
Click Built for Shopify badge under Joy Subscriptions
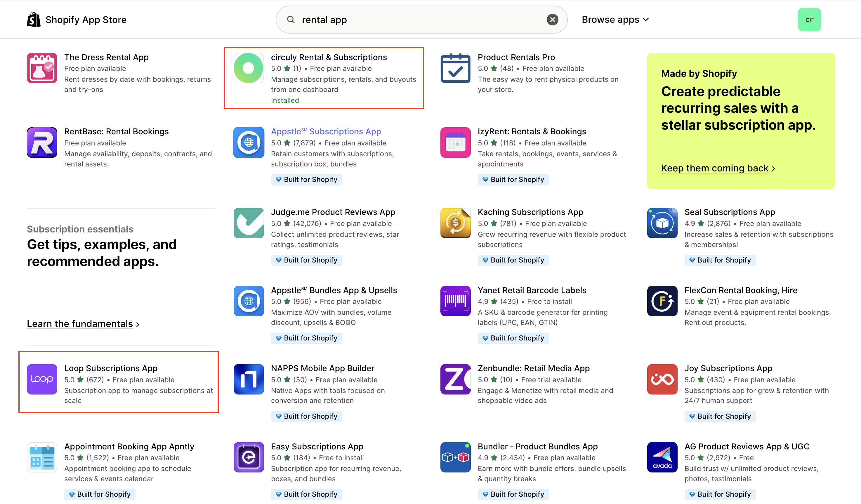720,416
